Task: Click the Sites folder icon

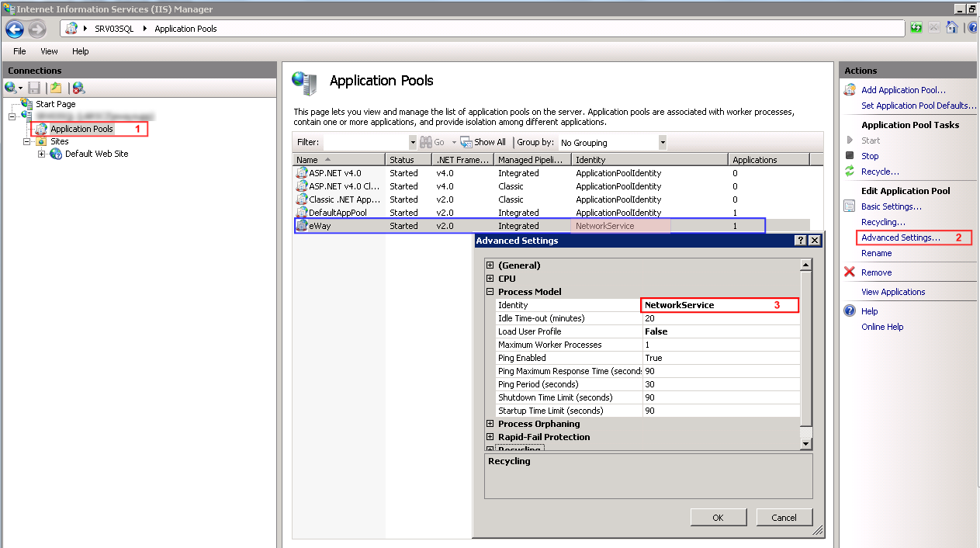Action: point(41,141)
